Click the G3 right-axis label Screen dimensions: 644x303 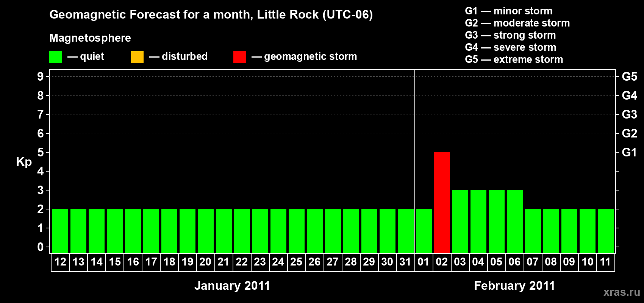tap(630, 114)
